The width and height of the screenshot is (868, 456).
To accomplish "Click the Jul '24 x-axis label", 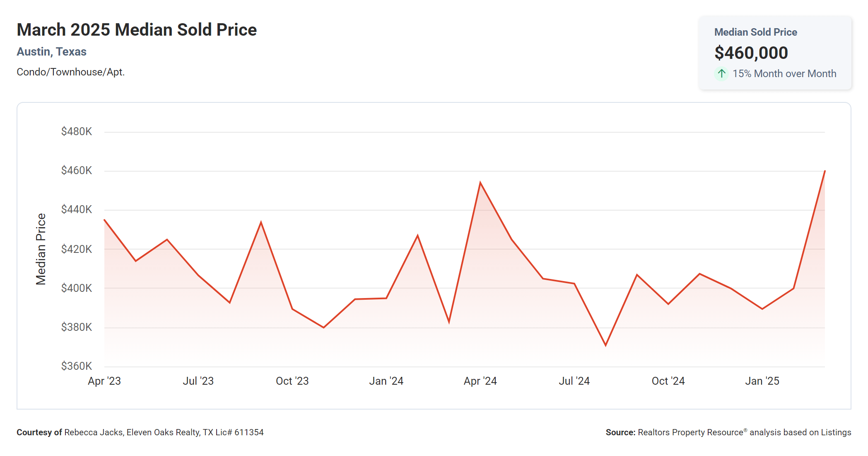I will point(574,381).
